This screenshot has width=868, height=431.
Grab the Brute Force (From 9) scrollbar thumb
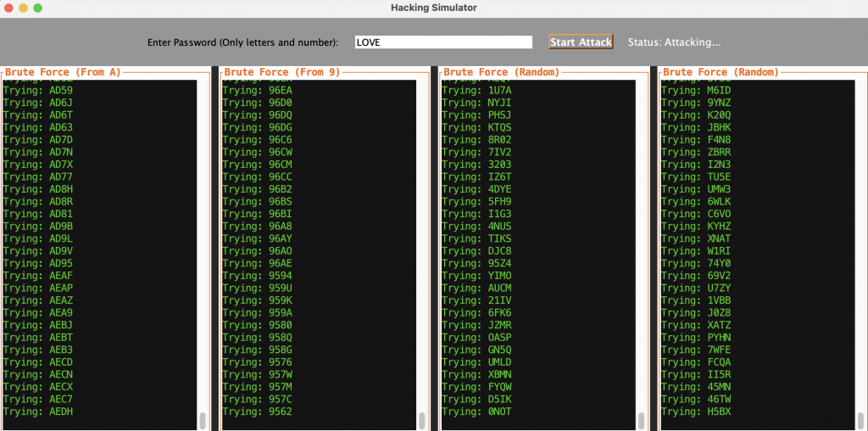422,421
